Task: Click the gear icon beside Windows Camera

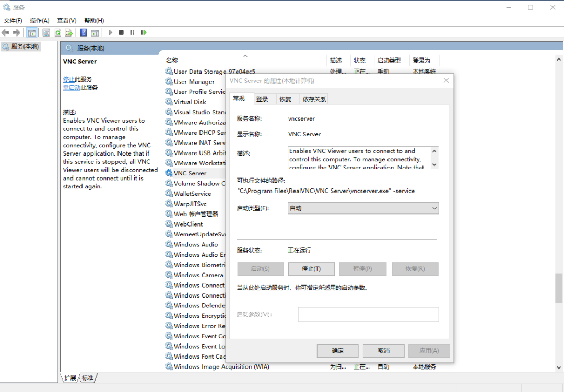Action: click(x=169, y=275)
